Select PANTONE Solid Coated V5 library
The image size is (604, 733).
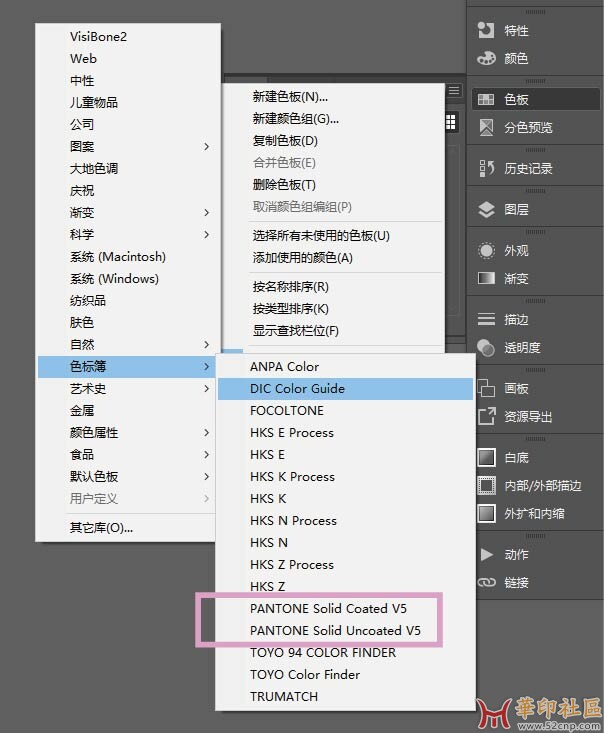[328, 609]
